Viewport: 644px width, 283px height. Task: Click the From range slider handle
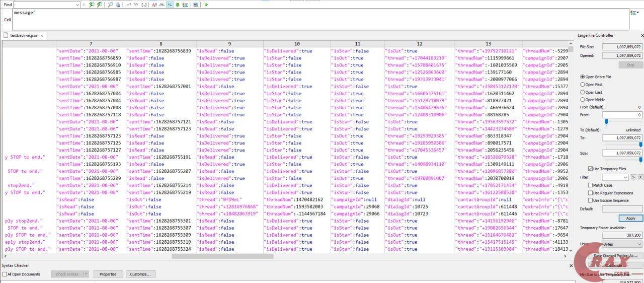607,121
